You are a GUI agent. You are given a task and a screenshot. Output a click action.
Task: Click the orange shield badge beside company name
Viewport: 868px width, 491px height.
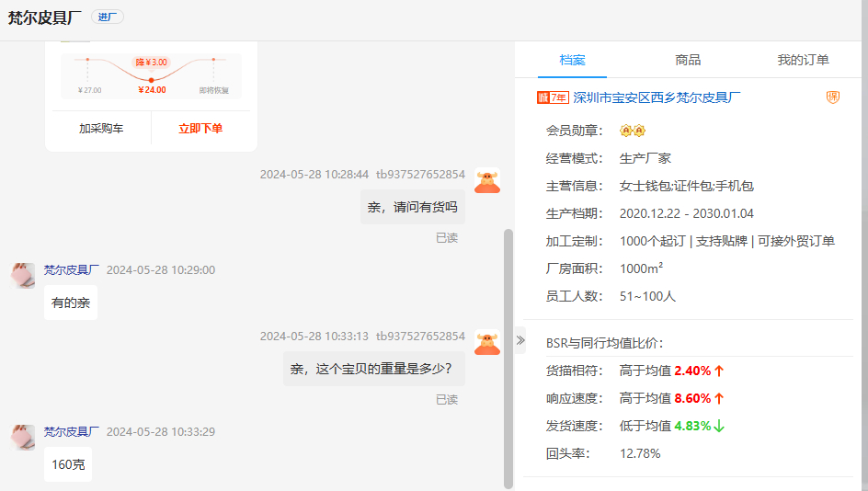coord(833,97)
